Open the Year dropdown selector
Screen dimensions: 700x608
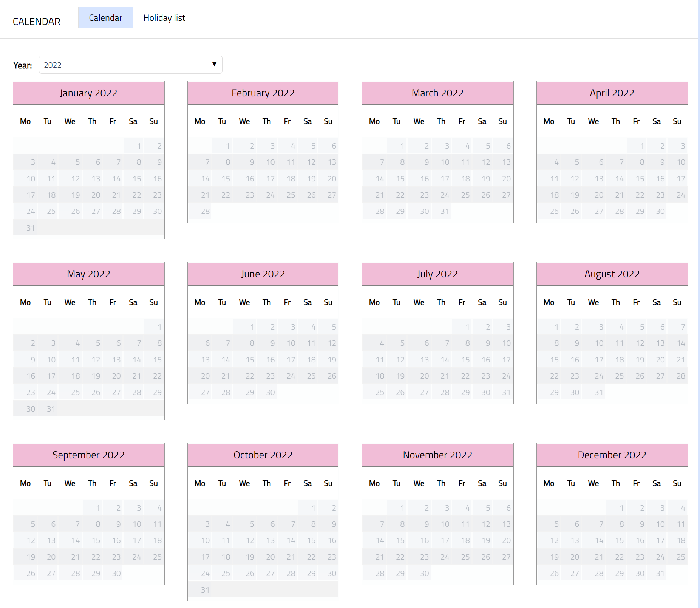130,65
